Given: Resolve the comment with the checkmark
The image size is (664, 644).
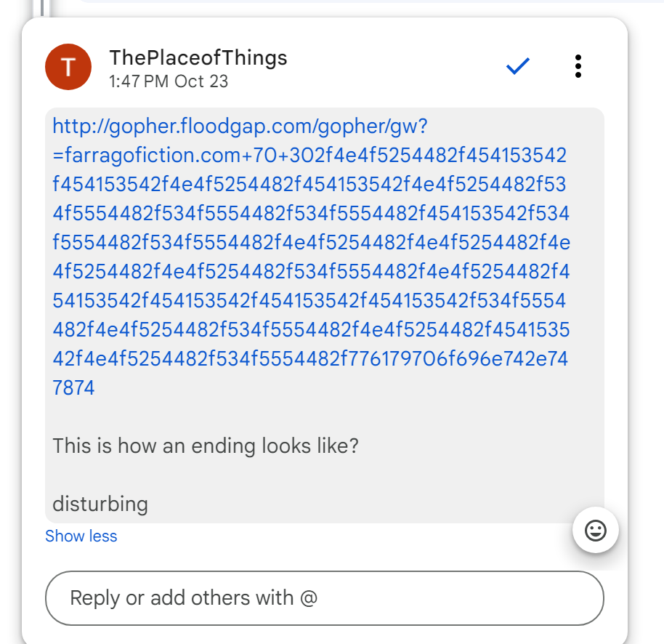Looking at the screenshot, I should [518, 67].
